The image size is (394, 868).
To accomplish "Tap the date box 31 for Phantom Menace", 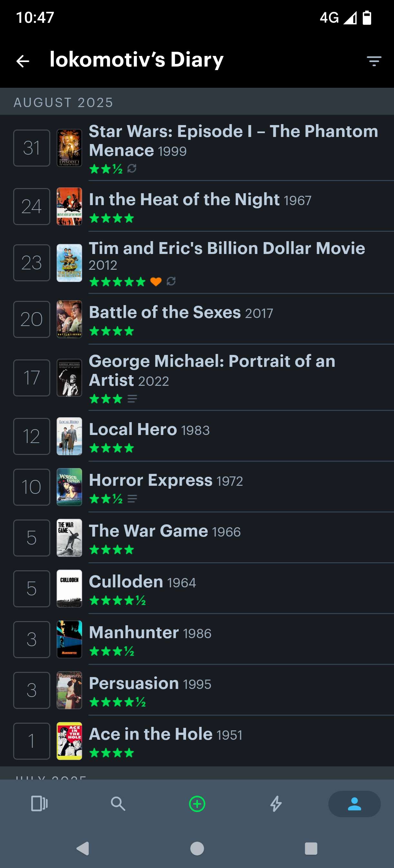I will tap(32, 148).
